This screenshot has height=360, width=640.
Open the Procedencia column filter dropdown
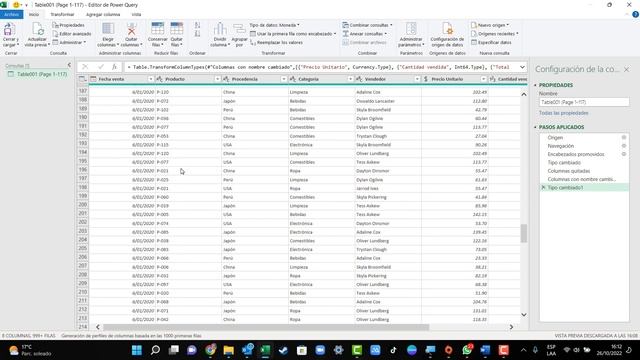tap(284, 79)
